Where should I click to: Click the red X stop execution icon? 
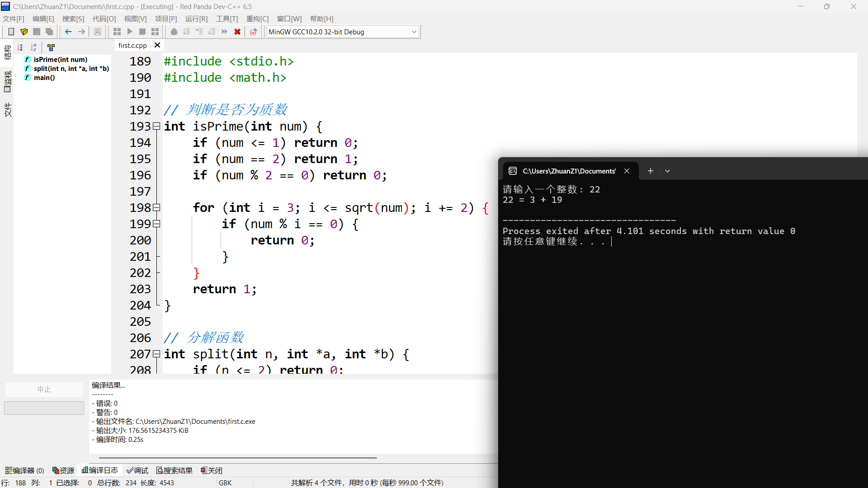tap(237, 32)
